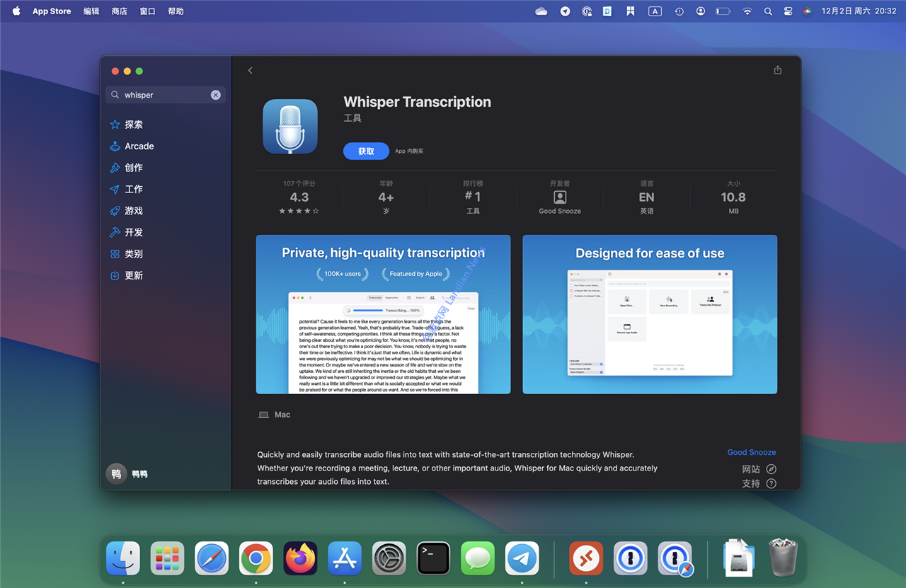The image size is (906, 588).
Task: Open the 编辑 menu
Action: (91, 11)
